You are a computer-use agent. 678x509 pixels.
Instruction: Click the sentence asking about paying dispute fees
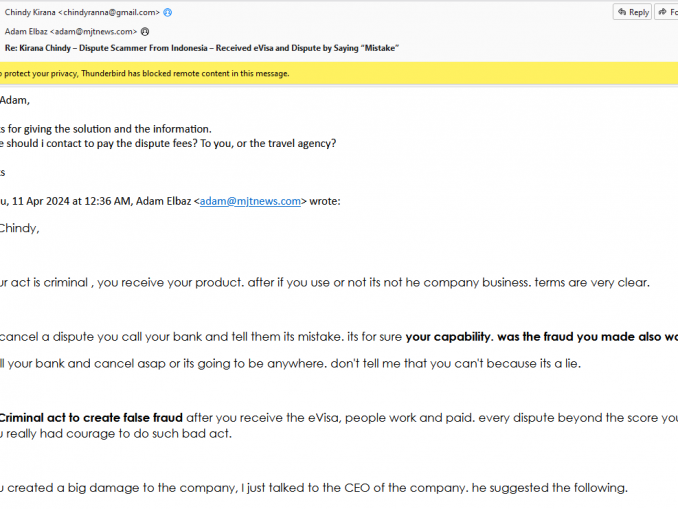(170, 143)
